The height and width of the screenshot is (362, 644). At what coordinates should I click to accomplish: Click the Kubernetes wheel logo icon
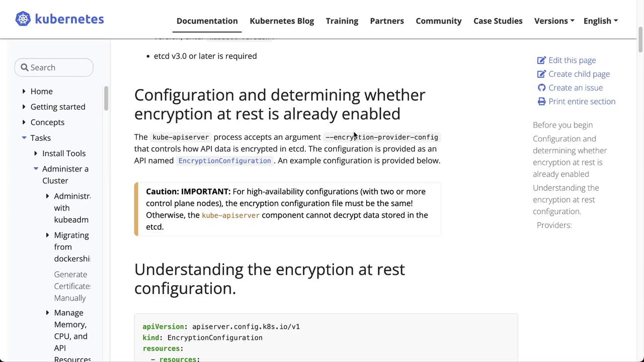[23, 19]
